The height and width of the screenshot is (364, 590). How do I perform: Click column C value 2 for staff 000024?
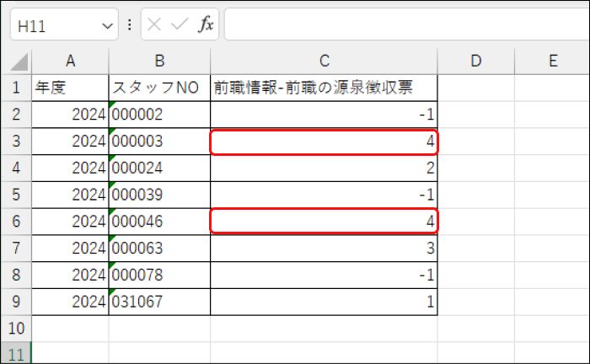[x=324, y=168]
